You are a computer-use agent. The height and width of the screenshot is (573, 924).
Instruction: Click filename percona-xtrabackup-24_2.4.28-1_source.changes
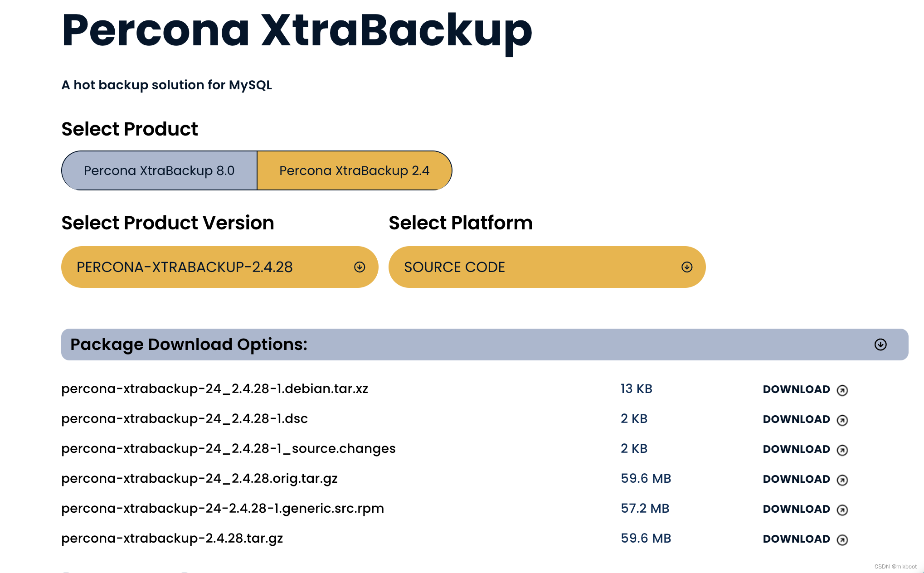(x=229, y=449)
